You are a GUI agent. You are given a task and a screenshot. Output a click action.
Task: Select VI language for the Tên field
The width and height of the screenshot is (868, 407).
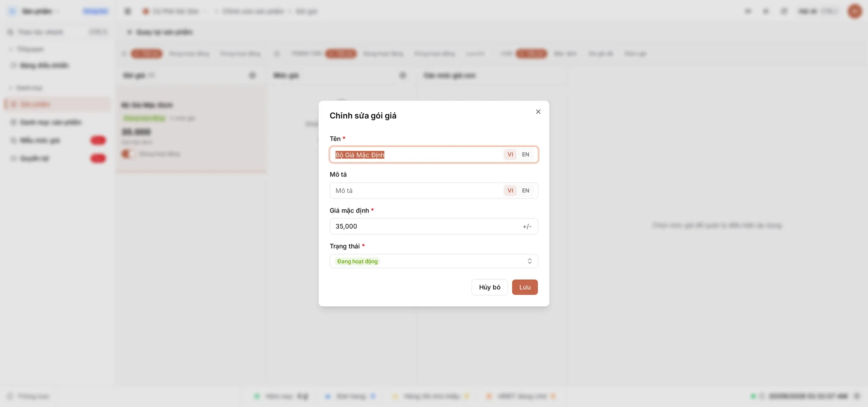click(x=510, y=155)
